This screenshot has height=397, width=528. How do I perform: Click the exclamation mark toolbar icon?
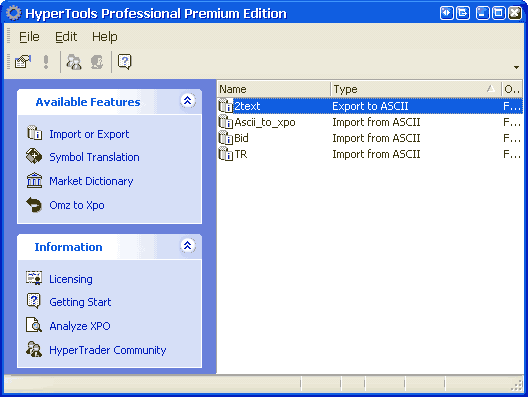click(x=46, y=62)
